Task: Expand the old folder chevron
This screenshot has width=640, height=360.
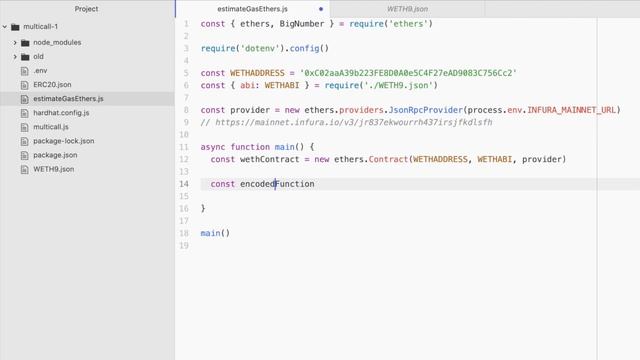Action: coord(15,57)
